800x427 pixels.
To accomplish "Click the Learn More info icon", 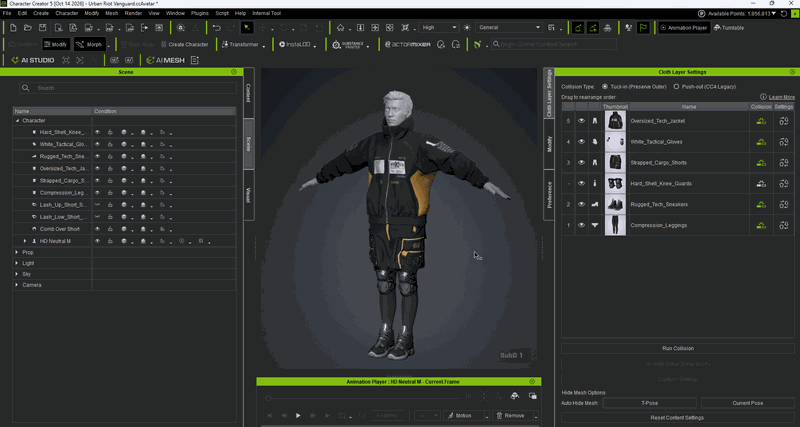I will click(x=763, y=97).
